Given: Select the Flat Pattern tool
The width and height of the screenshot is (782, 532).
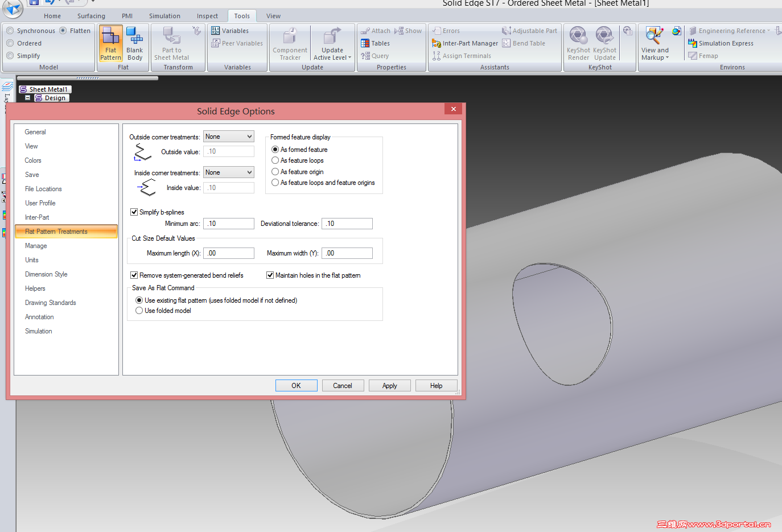Looking at the screenshot, I should click(110, 43).
